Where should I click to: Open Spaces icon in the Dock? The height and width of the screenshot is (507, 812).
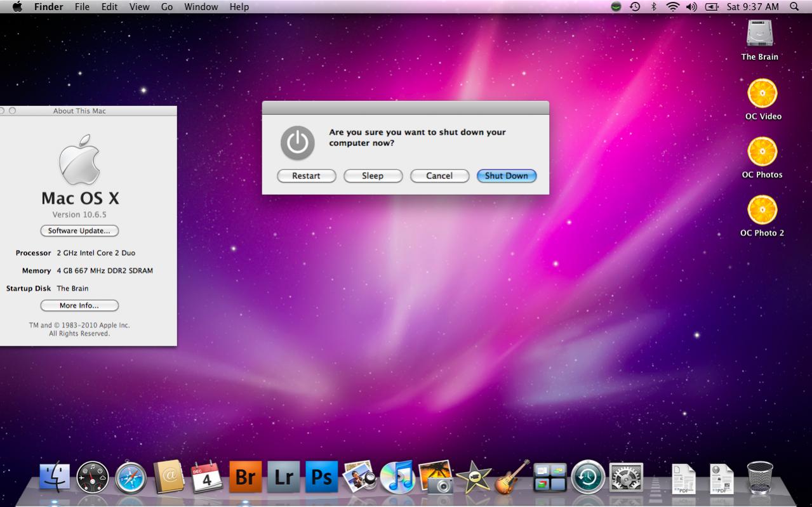point(550,477)
